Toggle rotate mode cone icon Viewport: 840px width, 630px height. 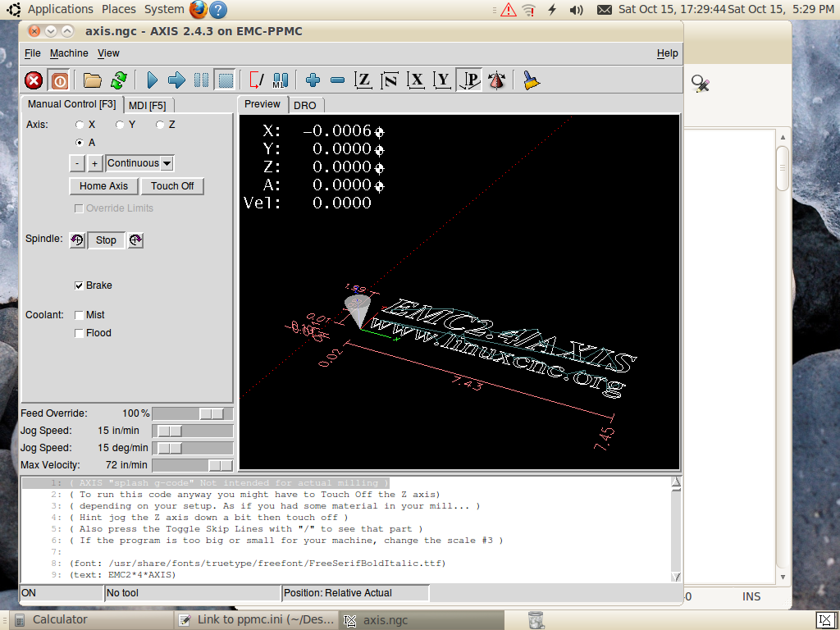tap(497, 81)
